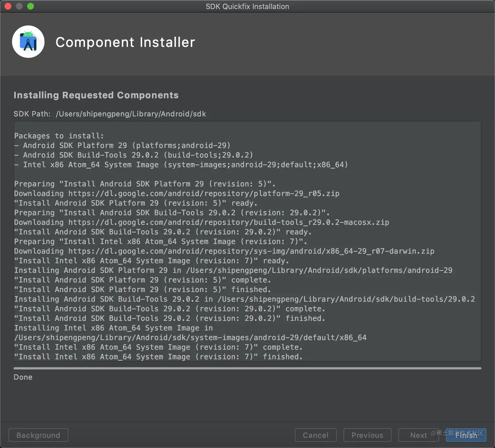Click the 'Done' status label
The width and height of the screenshot is (495, 448).
coord(23,377)
